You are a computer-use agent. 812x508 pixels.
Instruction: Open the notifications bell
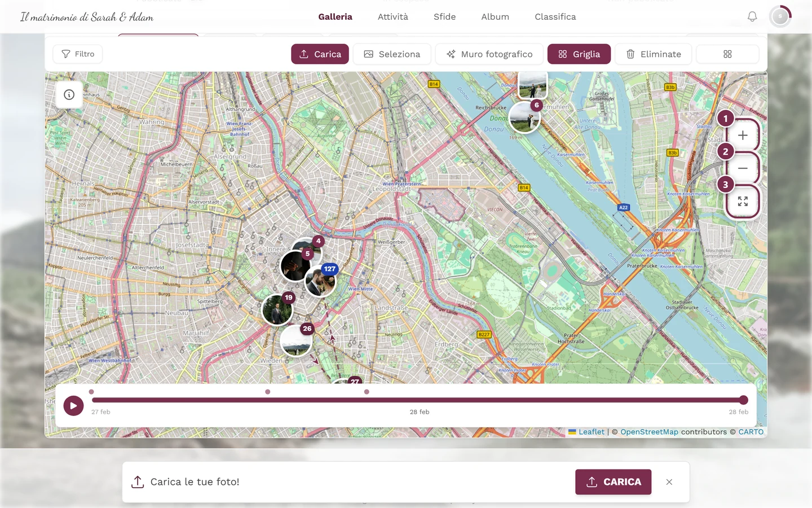(x=752, y=17)
